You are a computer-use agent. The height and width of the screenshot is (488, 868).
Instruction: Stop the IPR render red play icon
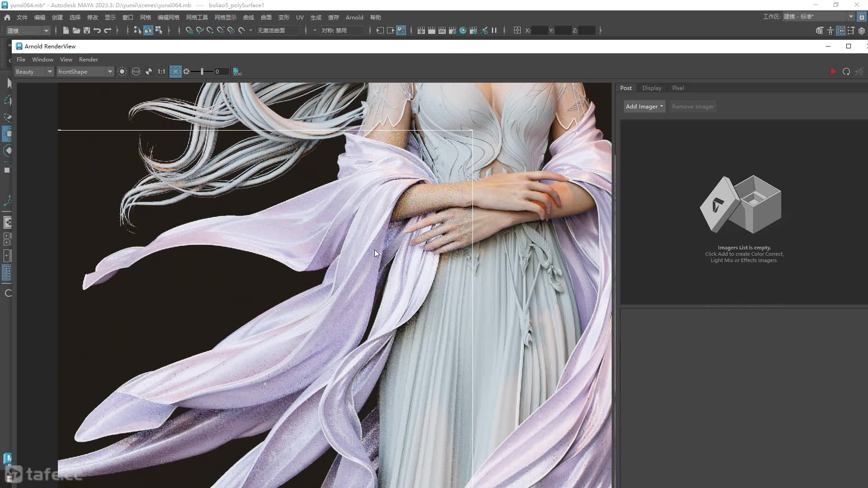coord(833,71)
